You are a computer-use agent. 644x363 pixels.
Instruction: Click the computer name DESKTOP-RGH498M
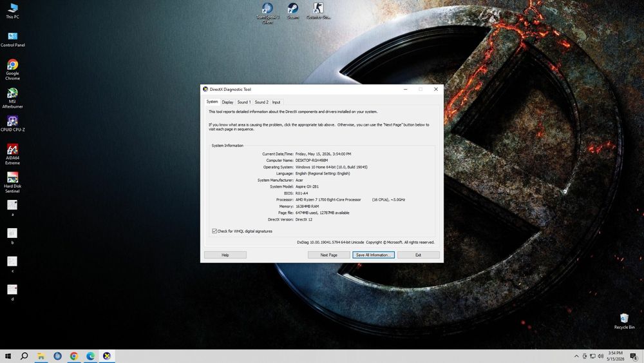[312, 161]
